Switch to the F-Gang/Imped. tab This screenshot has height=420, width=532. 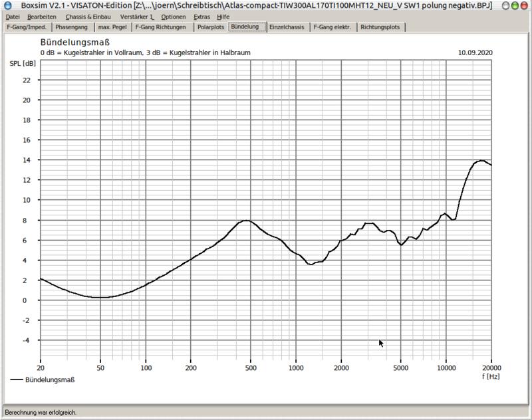(27, 27)
